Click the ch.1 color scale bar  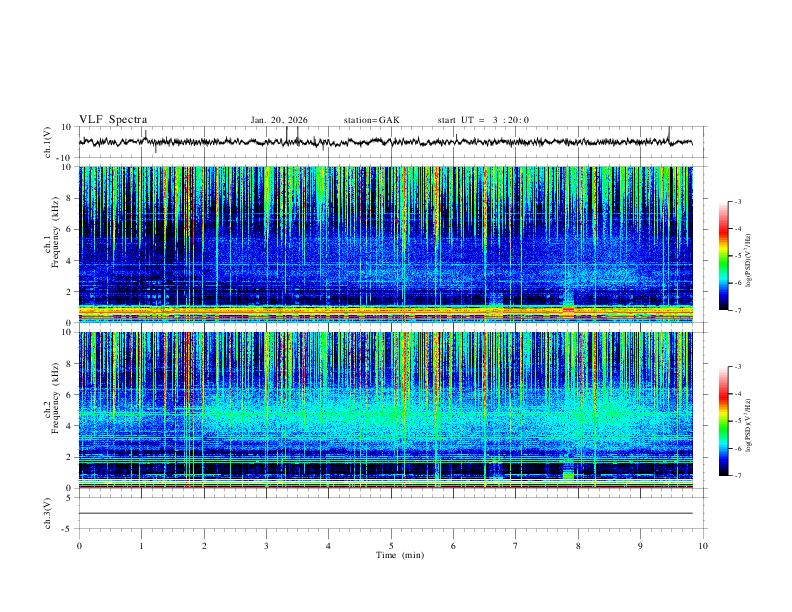[723, 256]
